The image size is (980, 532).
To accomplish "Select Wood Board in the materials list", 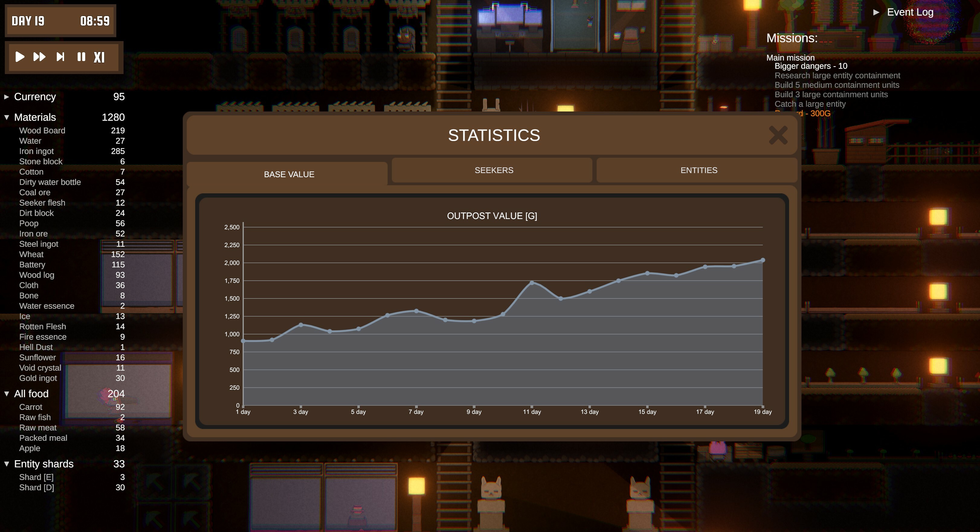I will [x=42, y=130].
